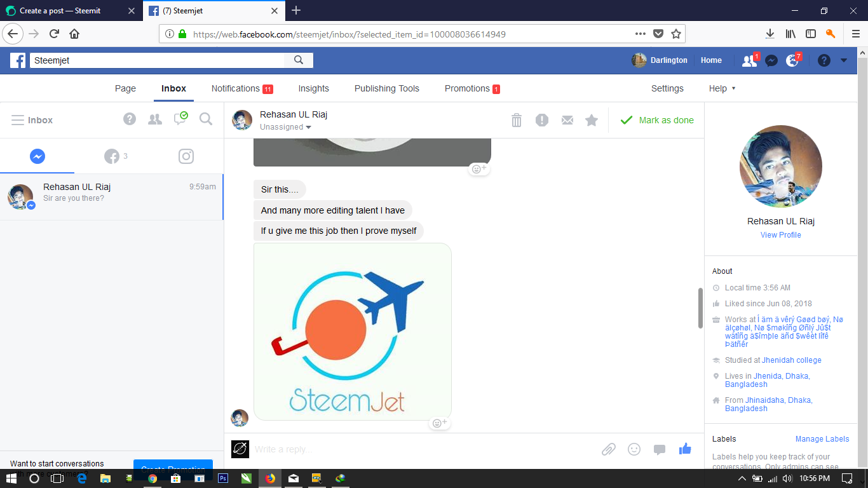Viewport: 868px width, 488px height.
Task: Open Messenger icon in top bar
Action: point(771,61)
